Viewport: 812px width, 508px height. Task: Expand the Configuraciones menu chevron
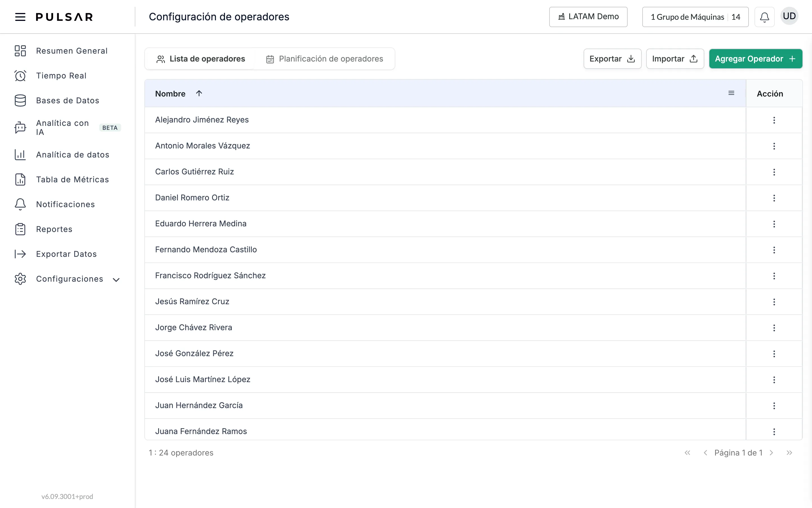point(116,279)
